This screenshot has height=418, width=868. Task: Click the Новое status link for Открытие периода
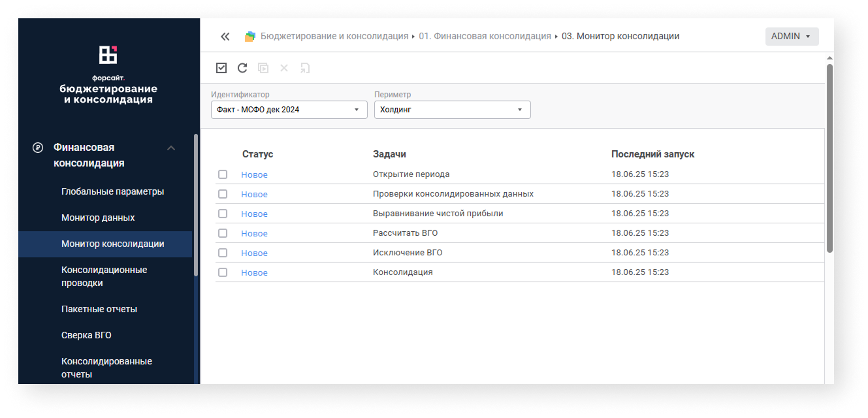[254, 174]
